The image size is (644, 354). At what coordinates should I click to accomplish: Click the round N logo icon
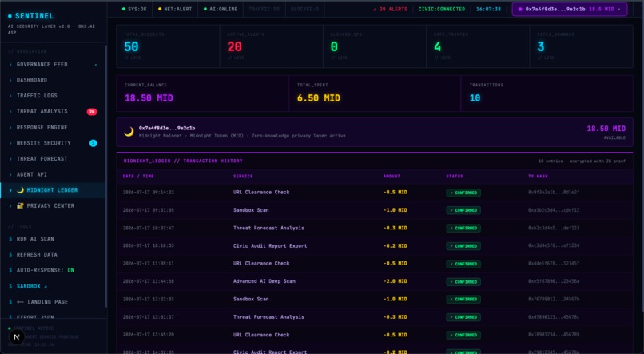[17, 337]
